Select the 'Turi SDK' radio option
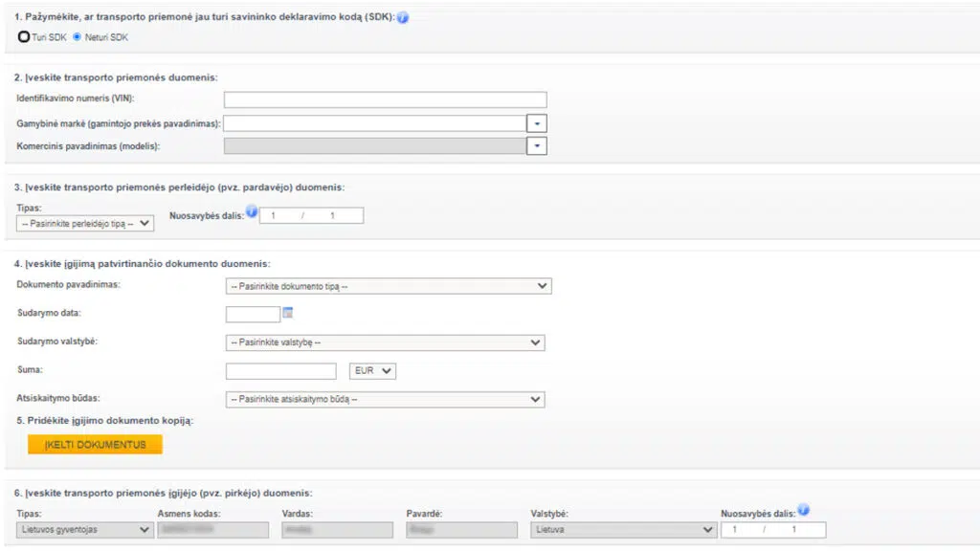 pyautogui.click(x=24, y=37)
